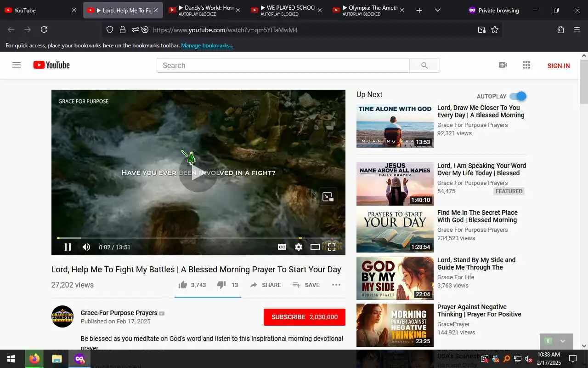Image resolution: width=588 pixels, height=368 pixels.
Task: Open Firefox from the taskbar
Action: click(x=34, y=359)
